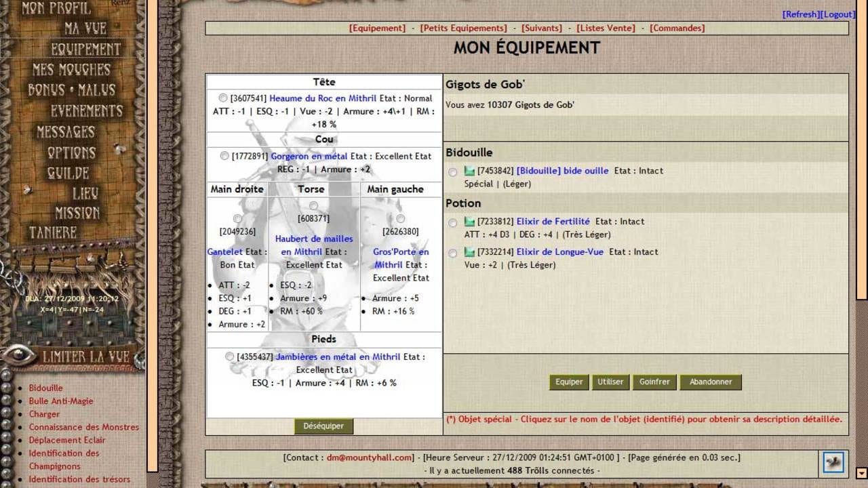This screenshot has height=488, width=868.
Task: Select the Jambières en métal radio button
Action: click(x=230, y=357)
